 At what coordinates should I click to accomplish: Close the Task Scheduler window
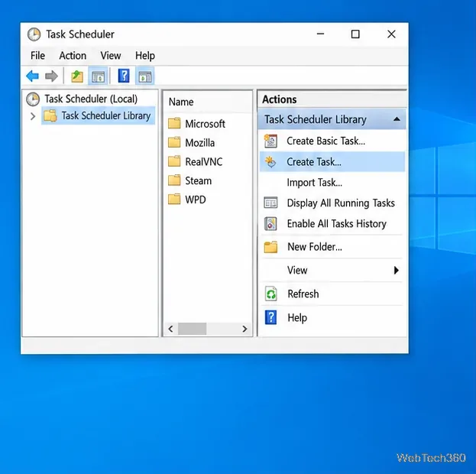coord(391,34)
